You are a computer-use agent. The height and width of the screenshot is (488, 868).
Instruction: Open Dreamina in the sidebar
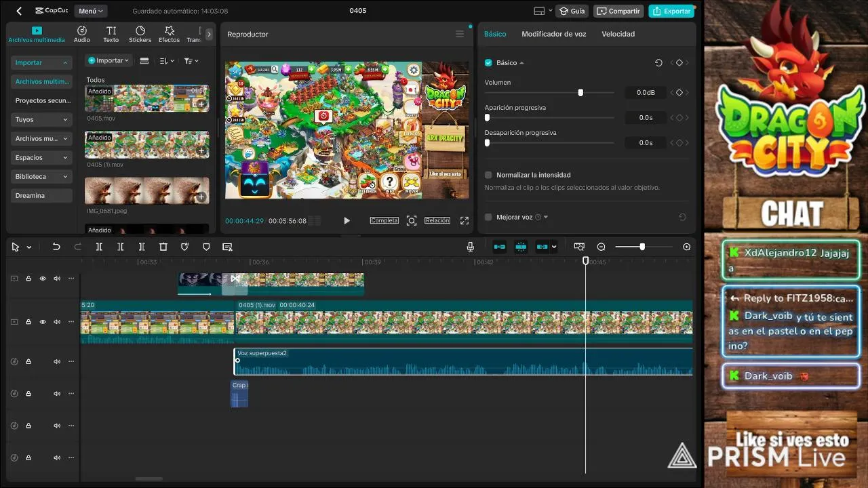tap(41, 195)
